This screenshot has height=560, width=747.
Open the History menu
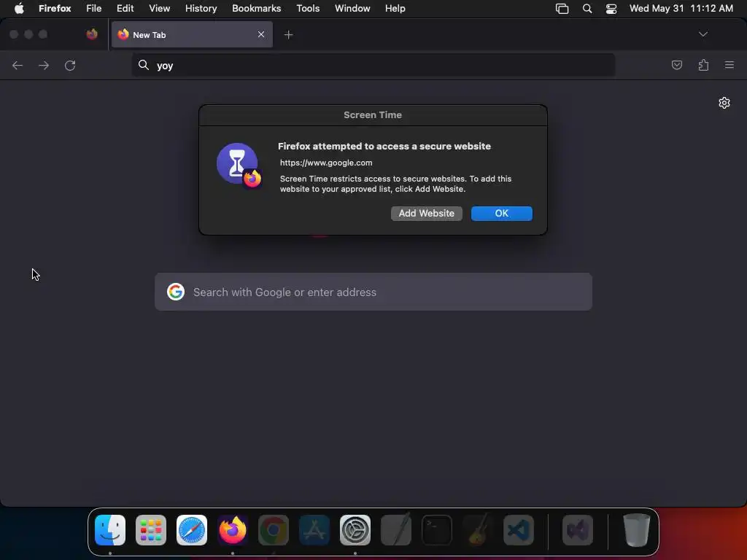tap(201, 9)
